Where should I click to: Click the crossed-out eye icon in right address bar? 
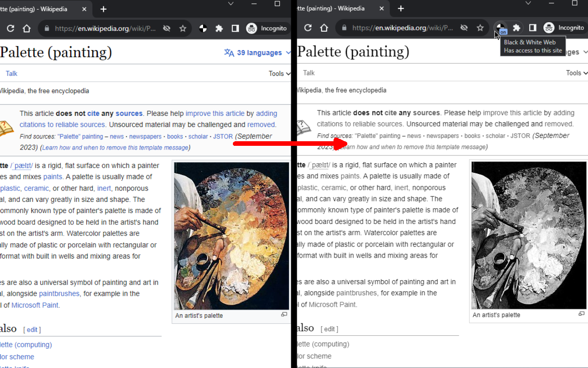[x=464, y=28]
